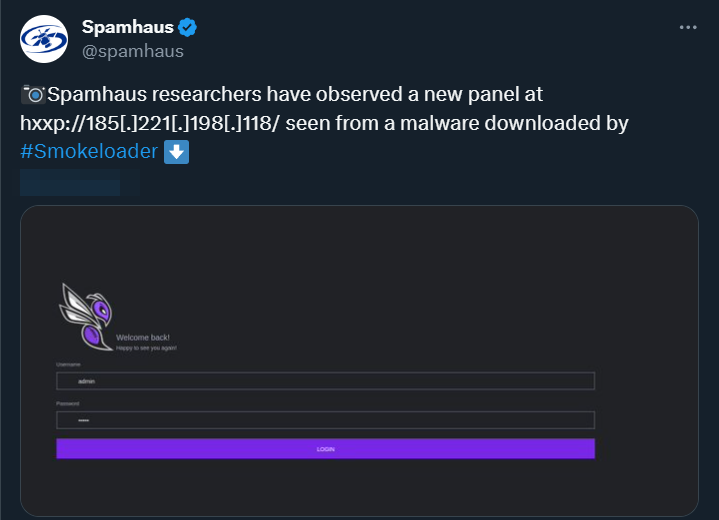Click the Username label above the field
The height and width of the screenshot is (520, 719).
68,365
